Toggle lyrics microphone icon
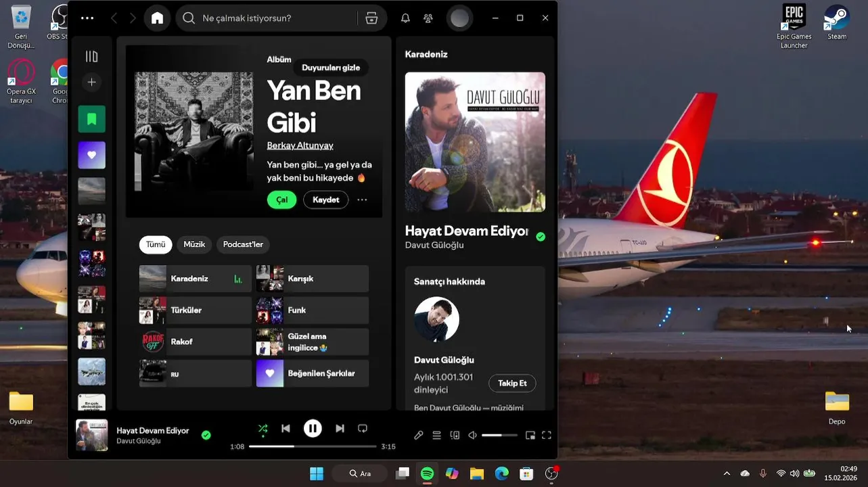Image resolution: width=868 pixels, height=487 pixels. [x=419, y=436]
